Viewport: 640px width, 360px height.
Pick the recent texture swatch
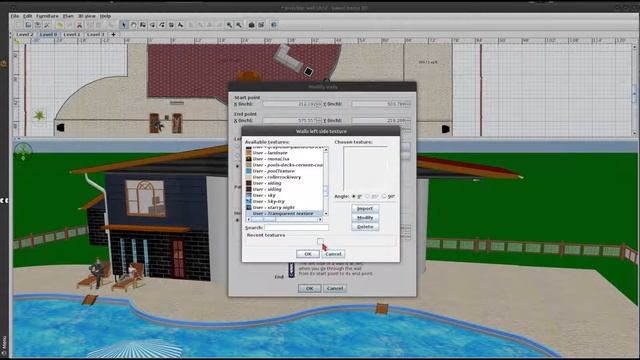click(320, 242)
